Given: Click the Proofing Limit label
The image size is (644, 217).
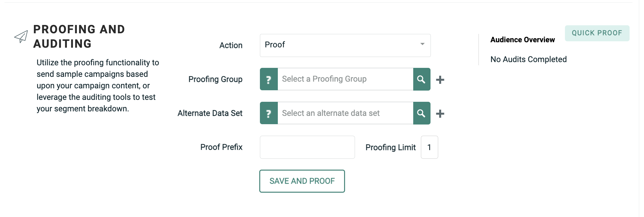Looking at the screenshot, I should (390, 148).
